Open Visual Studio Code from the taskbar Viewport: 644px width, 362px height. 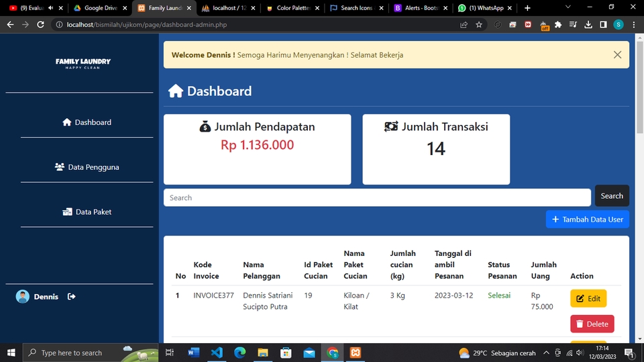coord(217,353)
